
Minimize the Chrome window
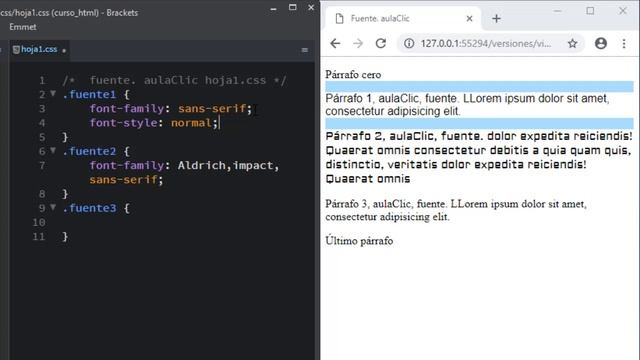(x=558, y=11)
